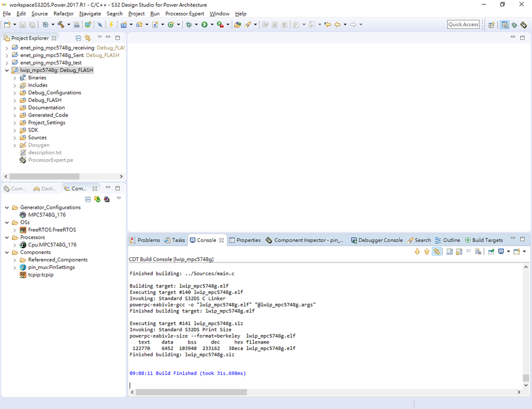Image resolution: width=532 pixels, height=409 pixels.
Task: Click the Back navigation arrow icon
Action: 337,24
